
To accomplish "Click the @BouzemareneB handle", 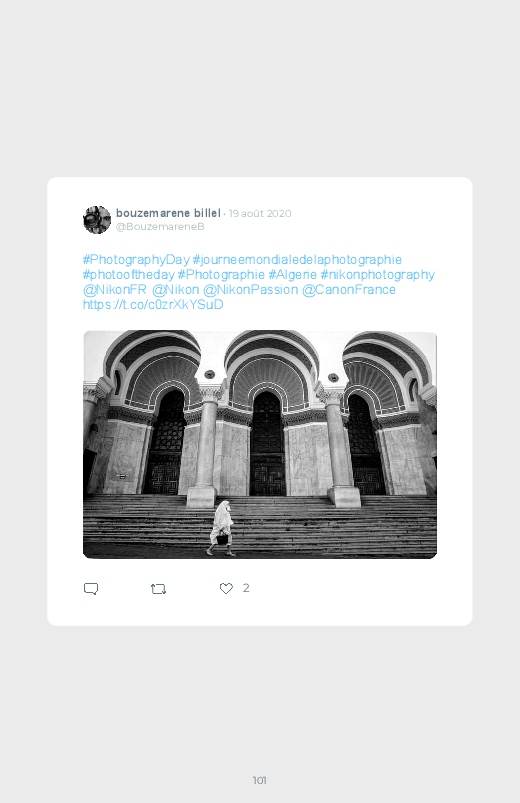I will click(160, 226).
